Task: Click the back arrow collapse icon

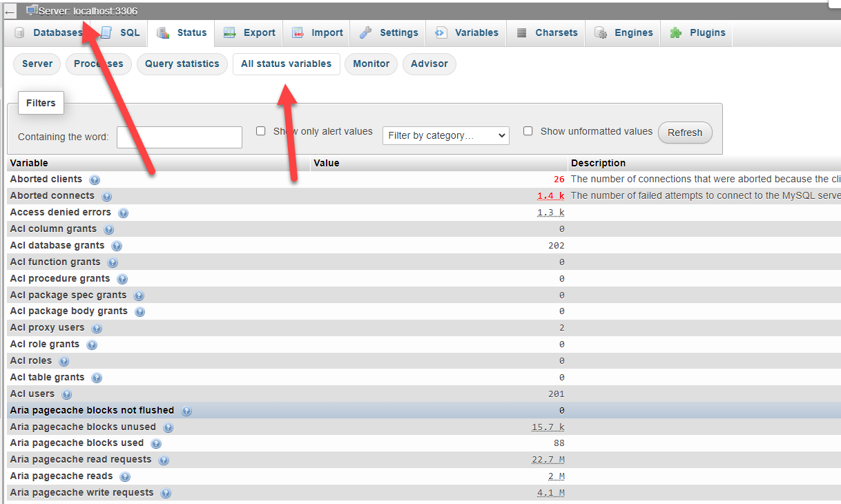Action: coord(10,12)
